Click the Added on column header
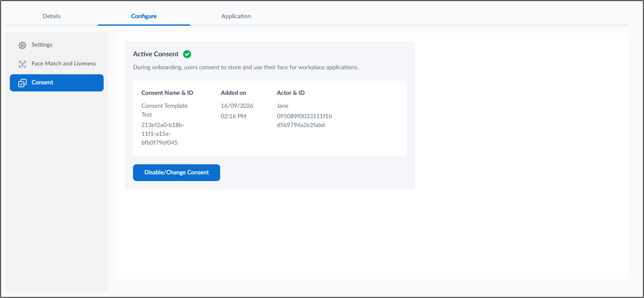 pos(233,93)
